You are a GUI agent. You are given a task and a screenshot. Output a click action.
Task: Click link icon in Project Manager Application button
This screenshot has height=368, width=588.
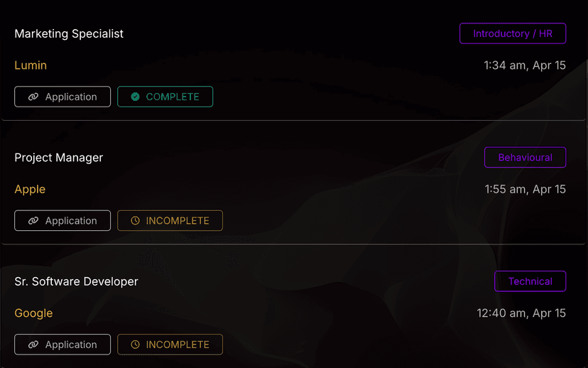(x=33, y=221)
